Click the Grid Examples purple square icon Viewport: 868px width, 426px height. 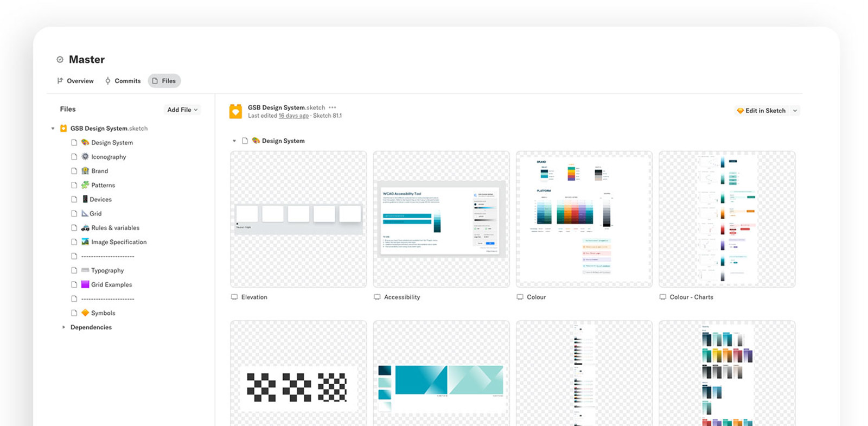(85, 284)
